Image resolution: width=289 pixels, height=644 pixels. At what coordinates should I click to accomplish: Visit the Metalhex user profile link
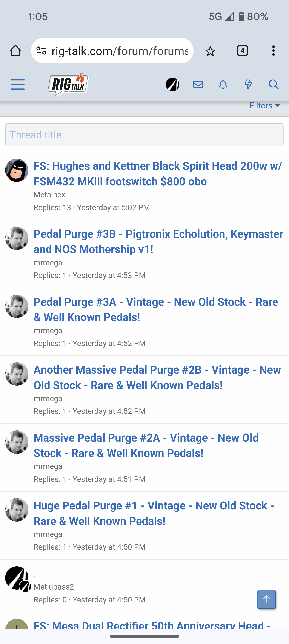(x=49, y=195)
